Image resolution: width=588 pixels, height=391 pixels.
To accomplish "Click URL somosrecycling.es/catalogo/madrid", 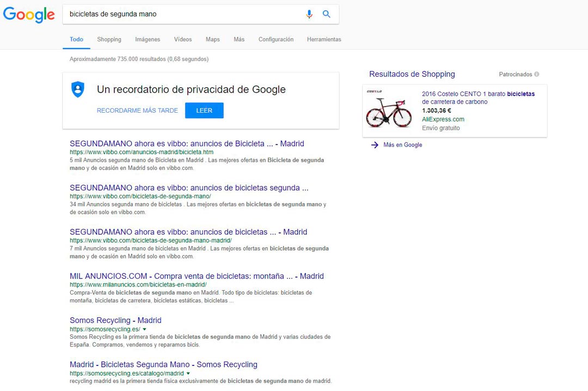I will click(x=127, y=374).
